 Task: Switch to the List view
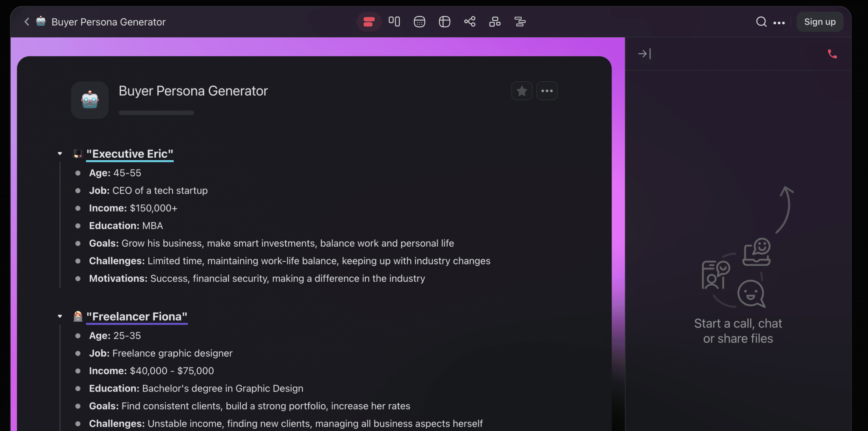pyautogui.click(x=369, y=22)
